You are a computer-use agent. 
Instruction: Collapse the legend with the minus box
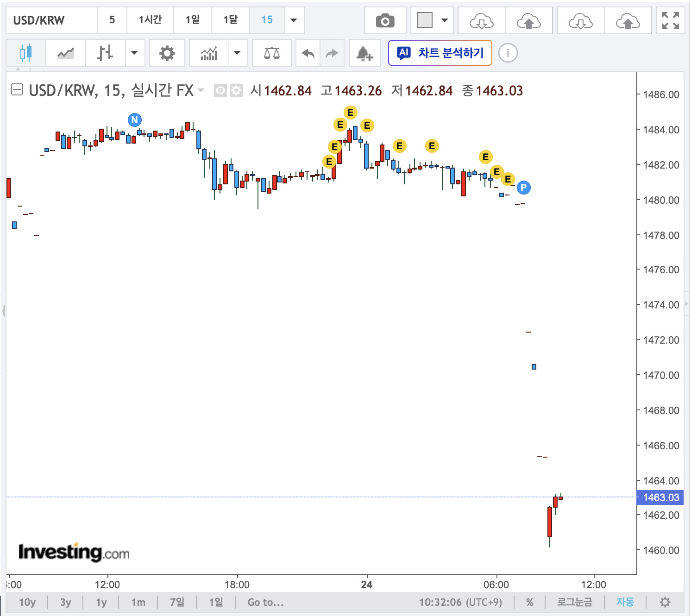pyautogui.click(x=17, y=89)
